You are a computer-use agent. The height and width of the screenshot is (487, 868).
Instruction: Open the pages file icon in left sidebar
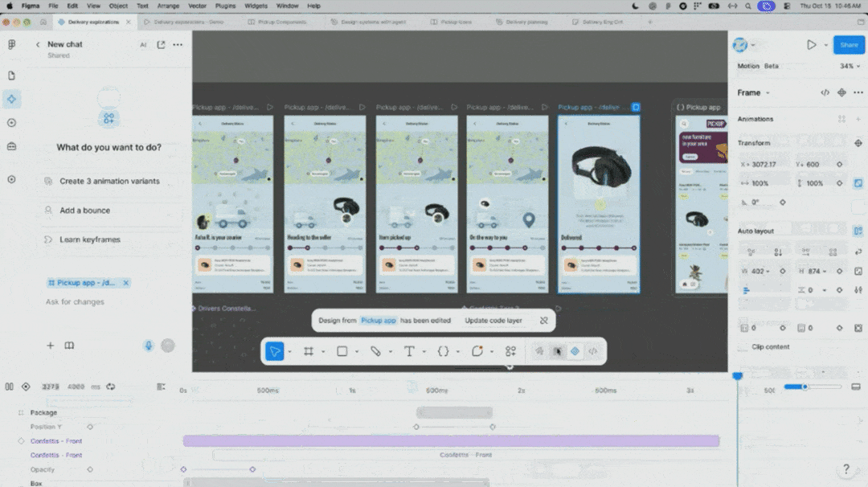click(x=11, y=76)
